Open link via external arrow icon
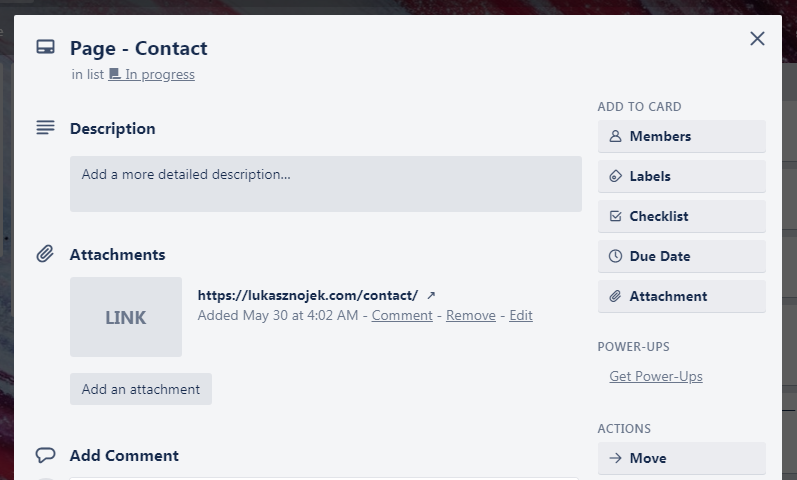Image resolution: width=797 pixels, height=480 pixels. coord(431,295)
